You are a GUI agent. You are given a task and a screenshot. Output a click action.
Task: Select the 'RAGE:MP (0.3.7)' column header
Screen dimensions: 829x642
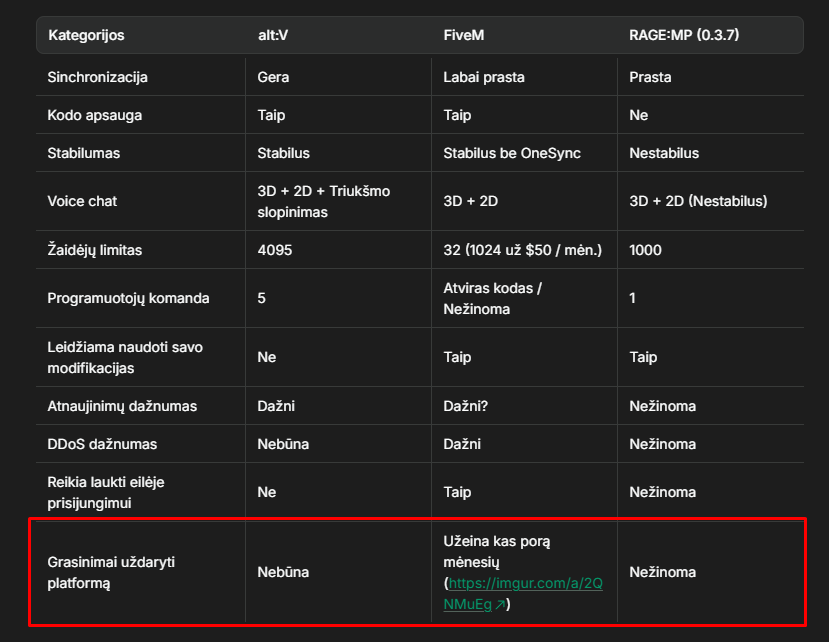point(684,35)
